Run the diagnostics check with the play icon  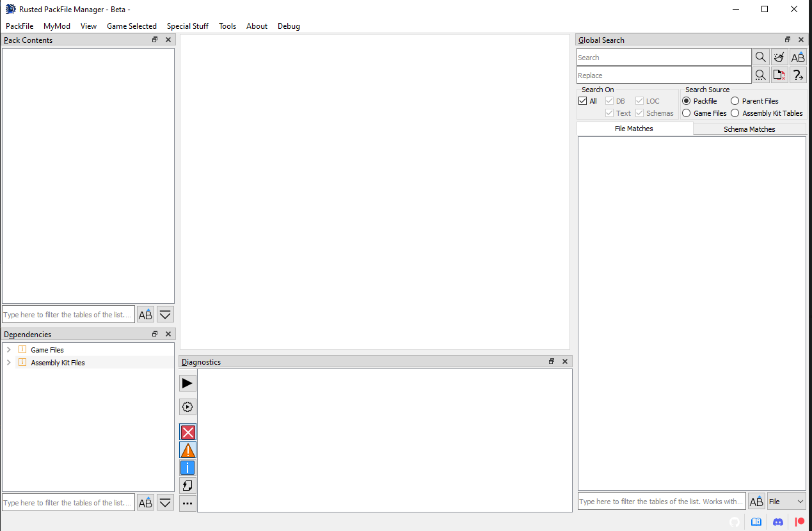tap(187, 383)
